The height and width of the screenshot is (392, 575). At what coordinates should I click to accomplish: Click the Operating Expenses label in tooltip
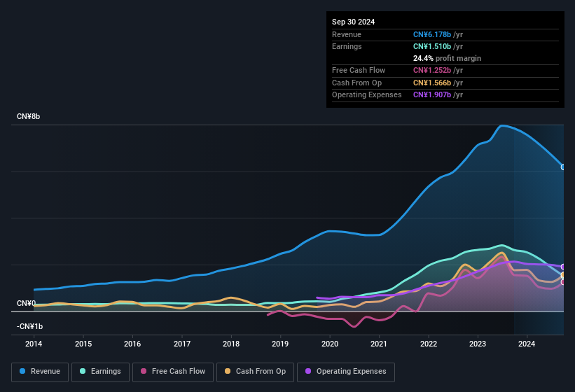367,94
